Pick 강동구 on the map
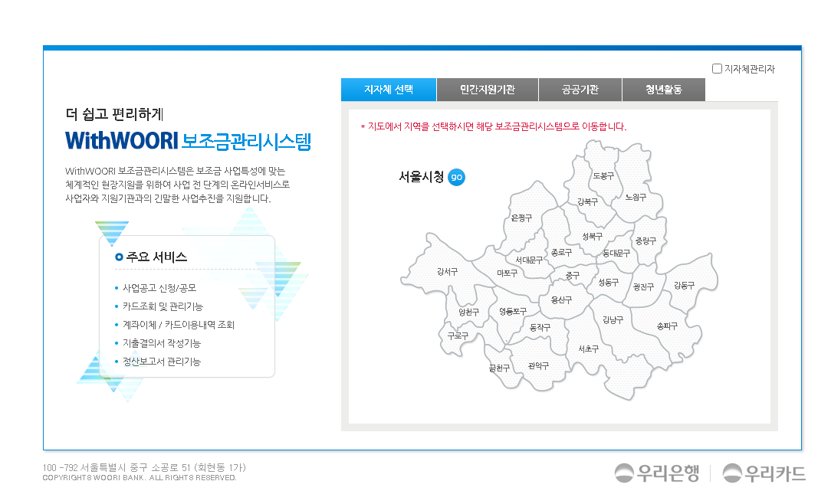The height and width of the screenshot is (504, 831). pos(684,286)
